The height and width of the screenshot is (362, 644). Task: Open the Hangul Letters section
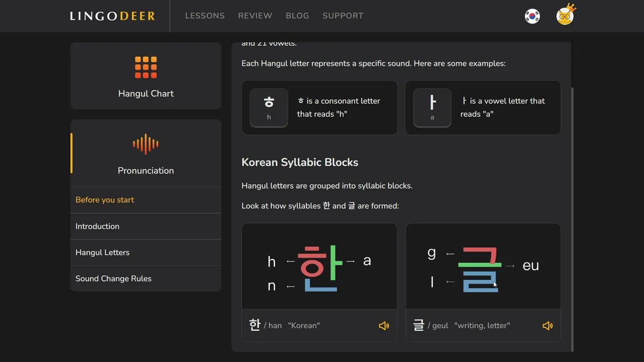146,252
